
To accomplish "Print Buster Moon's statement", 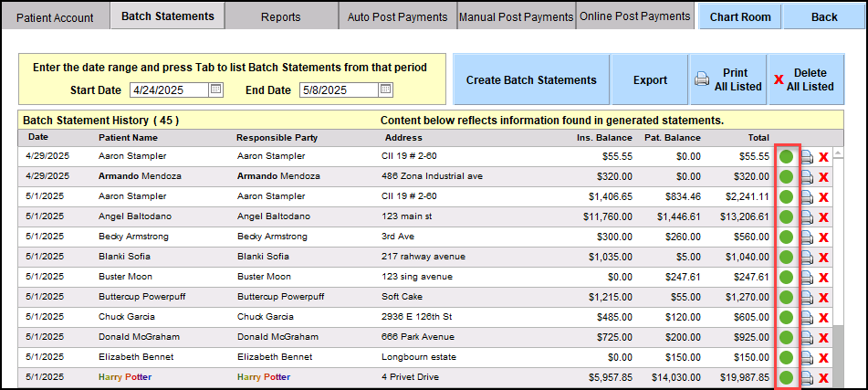I will point(807,277).
